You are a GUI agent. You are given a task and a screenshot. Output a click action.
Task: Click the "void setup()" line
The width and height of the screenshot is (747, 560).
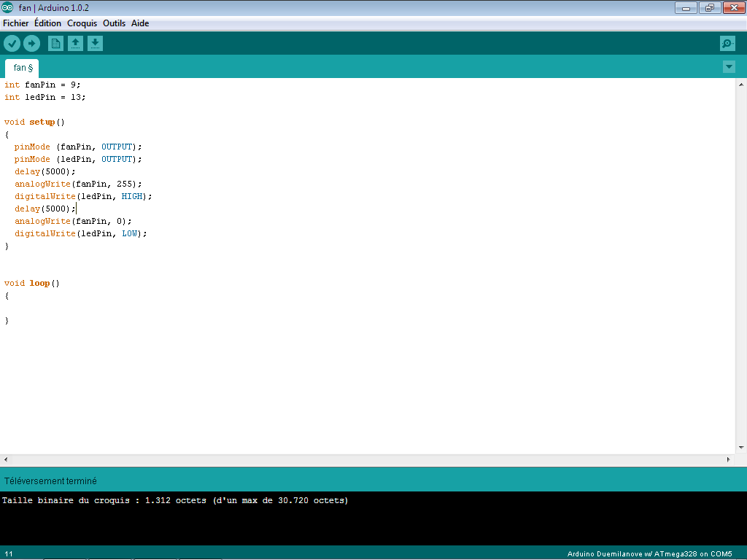pos(34,122)
